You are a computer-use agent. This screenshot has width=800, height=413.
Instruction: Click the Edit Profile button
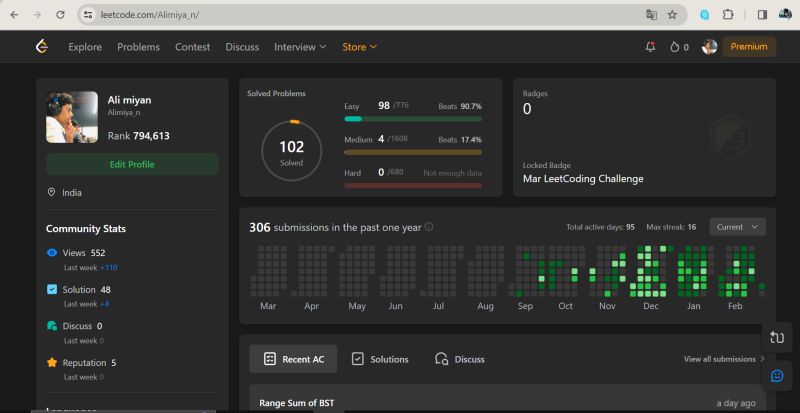pos(132,164)
